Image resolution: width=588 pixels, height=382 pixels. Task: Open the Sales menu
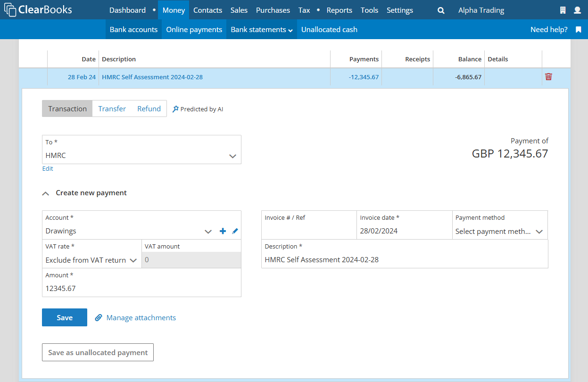click(239, 10)
